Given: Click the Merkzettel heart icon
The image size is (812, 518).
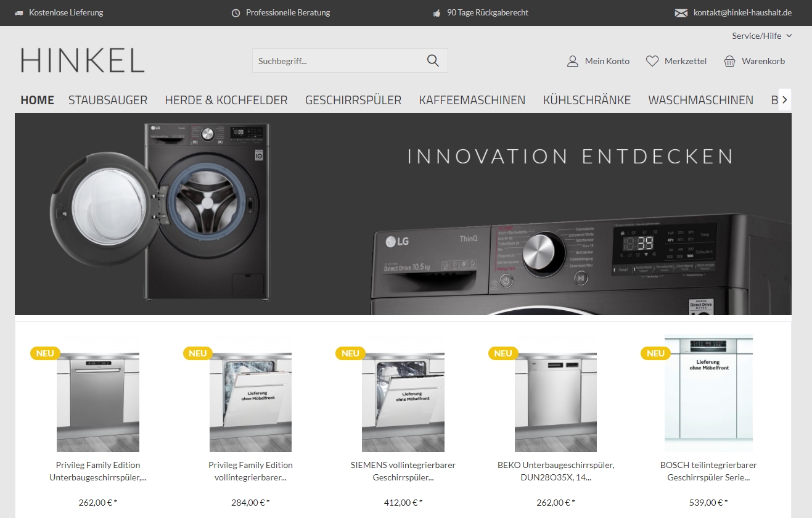Looking at the screenshot, I should point(652,61).
